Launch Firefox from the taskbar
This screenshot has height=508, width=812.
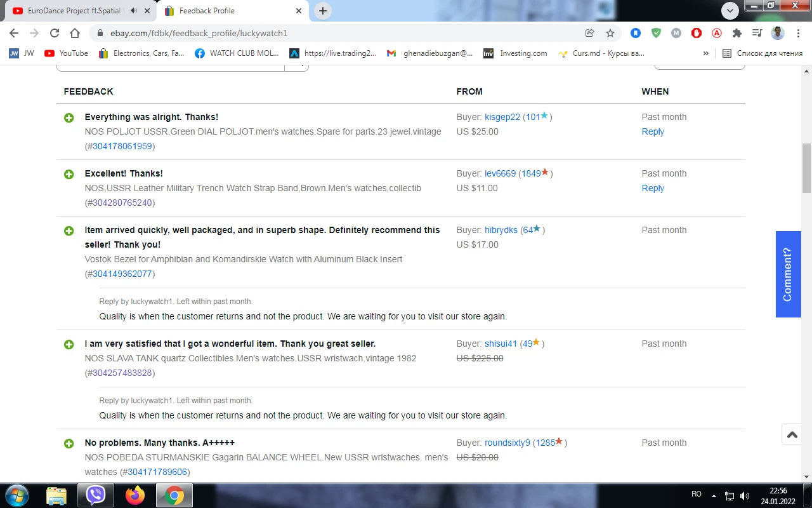pyautogui.click(x=135, y=495)
